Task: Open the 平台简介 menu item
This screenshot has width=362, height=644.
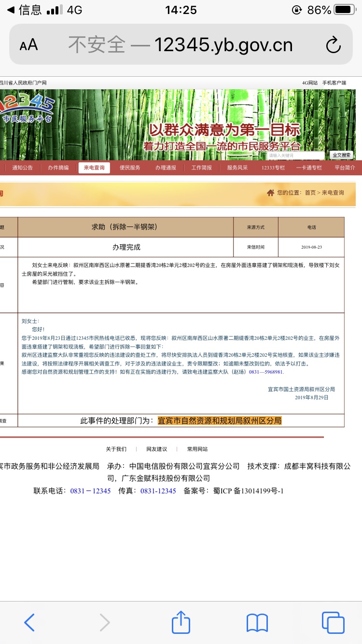Action: [x=345, y=168]
